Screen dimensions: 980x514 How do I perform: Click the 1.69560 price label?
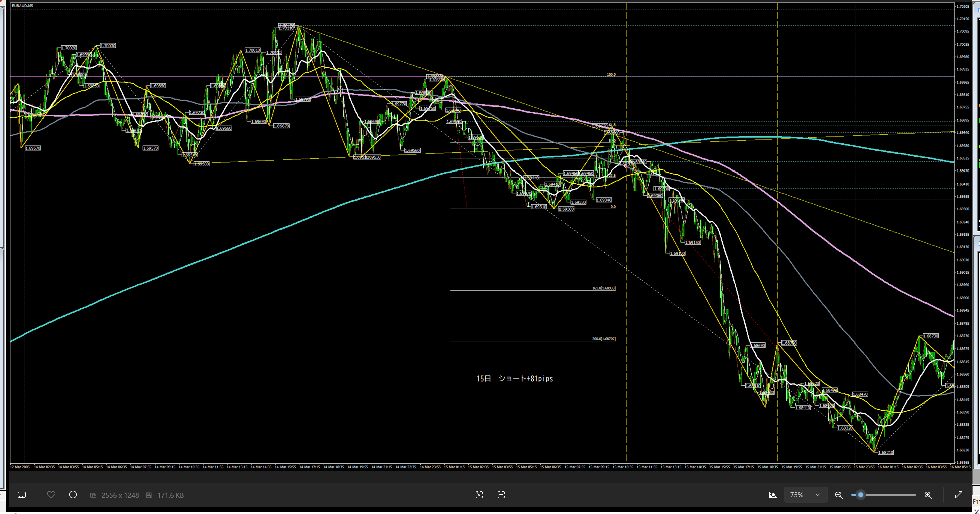pos(412,150)
